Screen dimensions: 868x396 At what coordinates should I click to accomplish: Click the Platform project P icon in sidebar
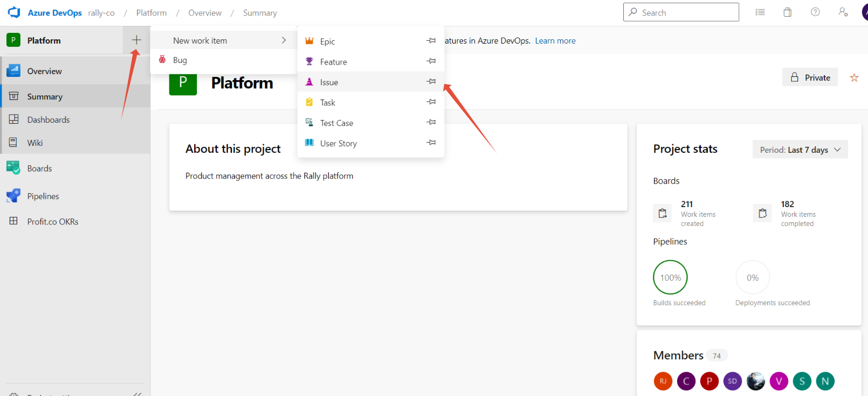[13, 40]
